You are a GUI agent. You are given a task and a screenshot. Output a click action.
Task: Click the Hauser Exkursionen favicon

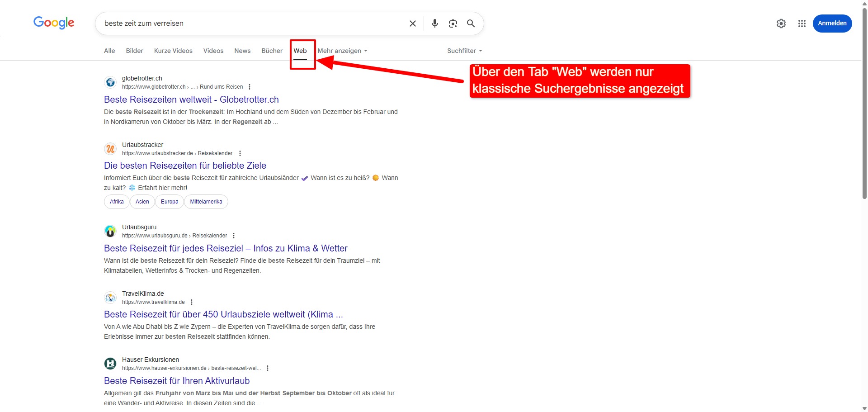click(x=110, y=364)
